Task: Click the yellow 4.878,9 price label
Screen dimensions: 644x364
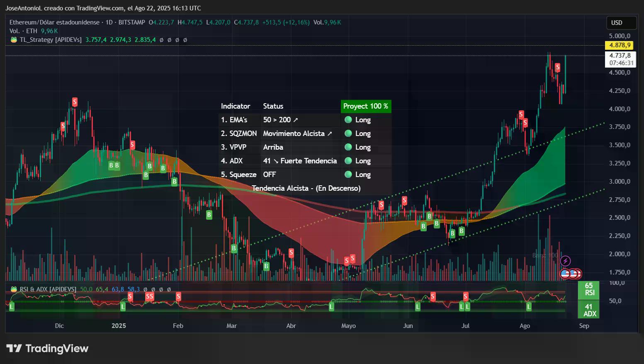Action: [620, 45]
